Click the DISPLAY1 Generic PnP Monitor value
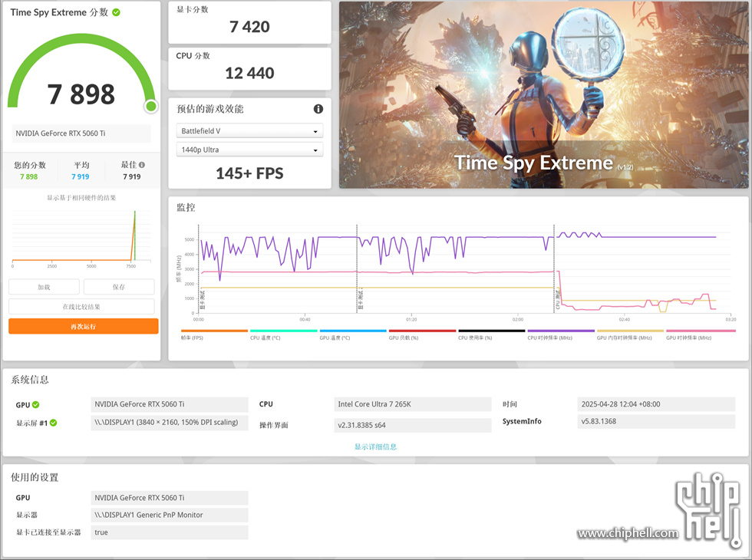The width and height of the screenshot is (752, 560). (170, 515)
